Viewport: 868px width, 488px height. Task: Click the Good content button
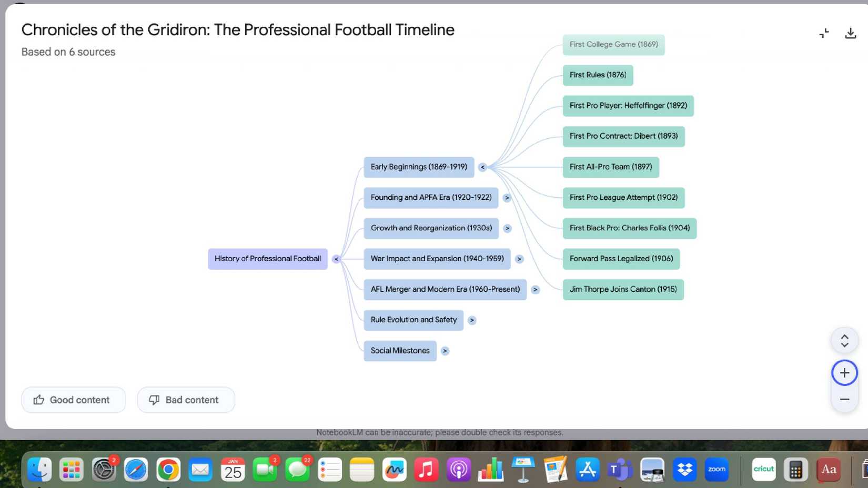[x=73, y=400]
